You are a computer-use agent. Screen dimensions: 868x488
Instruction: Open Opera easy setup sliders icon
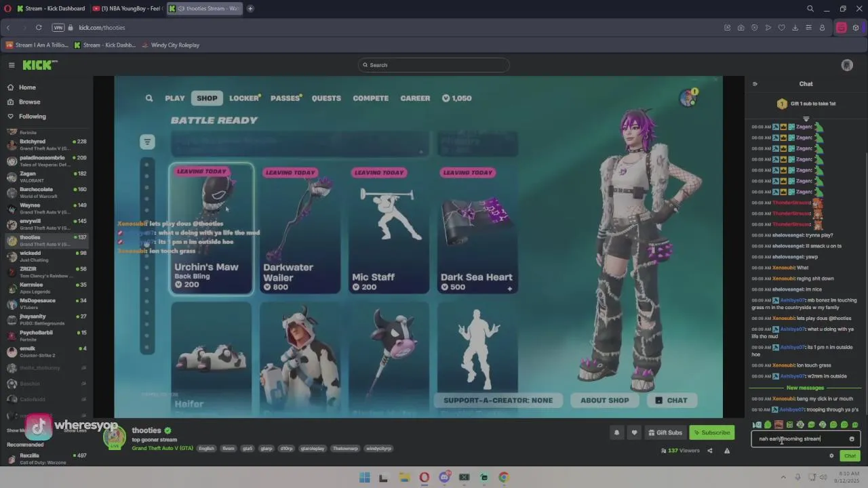pos(808,28)
